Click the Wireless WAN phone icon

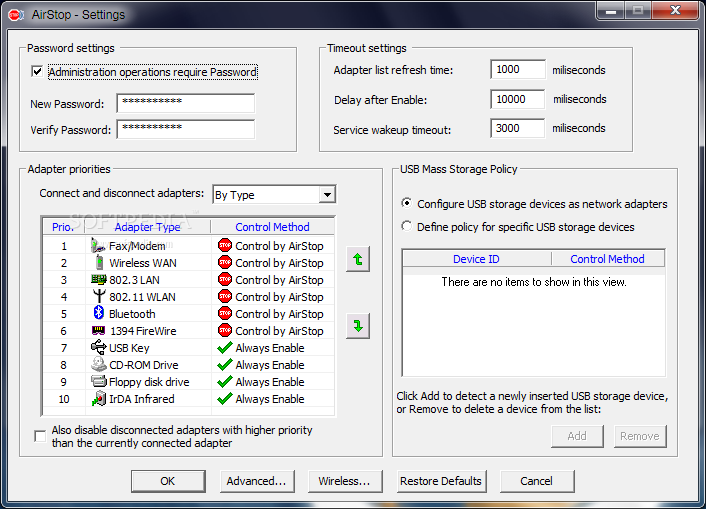(x=99, y=263)
